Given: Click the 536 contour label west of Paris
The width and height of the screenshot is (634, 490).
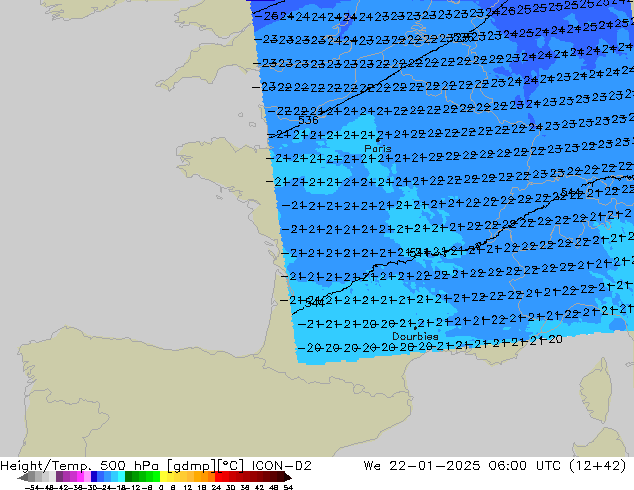Looking at the screenshot, I should 308,120.
